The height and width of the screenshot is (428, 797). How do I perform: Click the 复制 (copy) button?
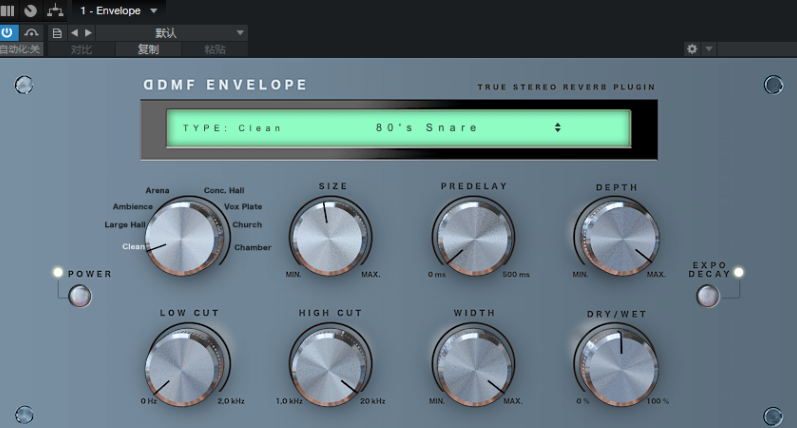148,49
